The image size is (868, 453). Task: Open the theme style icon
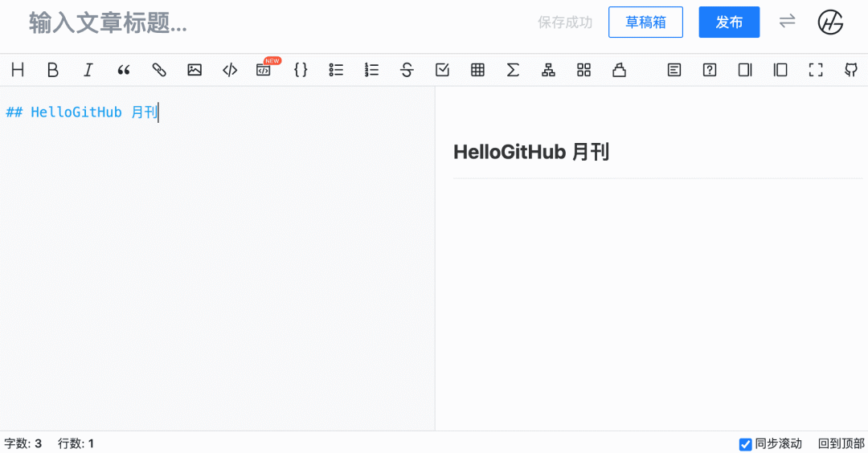(x=620, y=70)
